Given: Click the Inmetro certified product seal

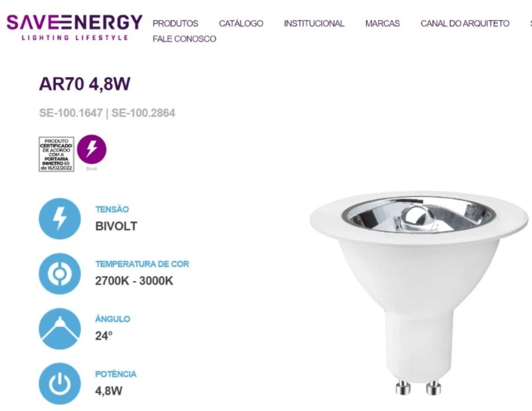Looking at the screenshot, I should (x=56, y=154).
